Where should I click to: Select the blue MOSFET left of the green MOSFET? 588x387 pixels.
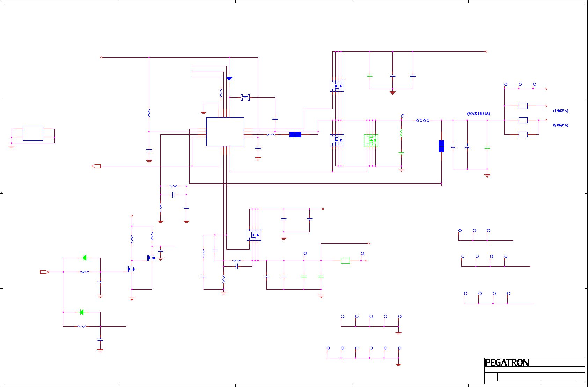(x=337, y=140)
